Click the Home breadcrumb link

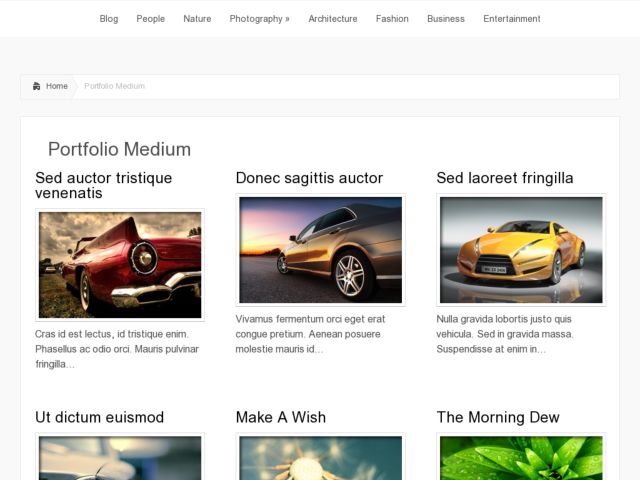[57, 86]
